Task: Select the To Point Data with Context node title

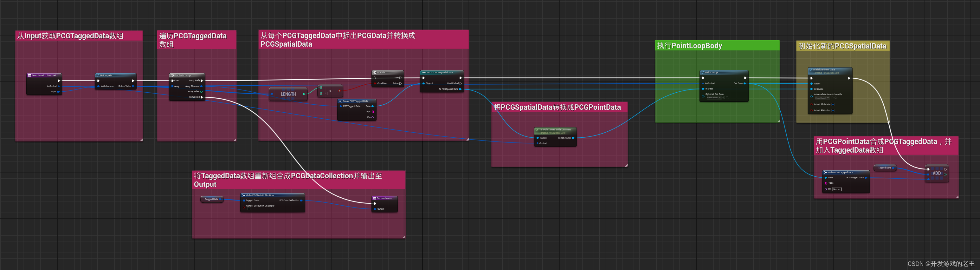Action: 555,130
